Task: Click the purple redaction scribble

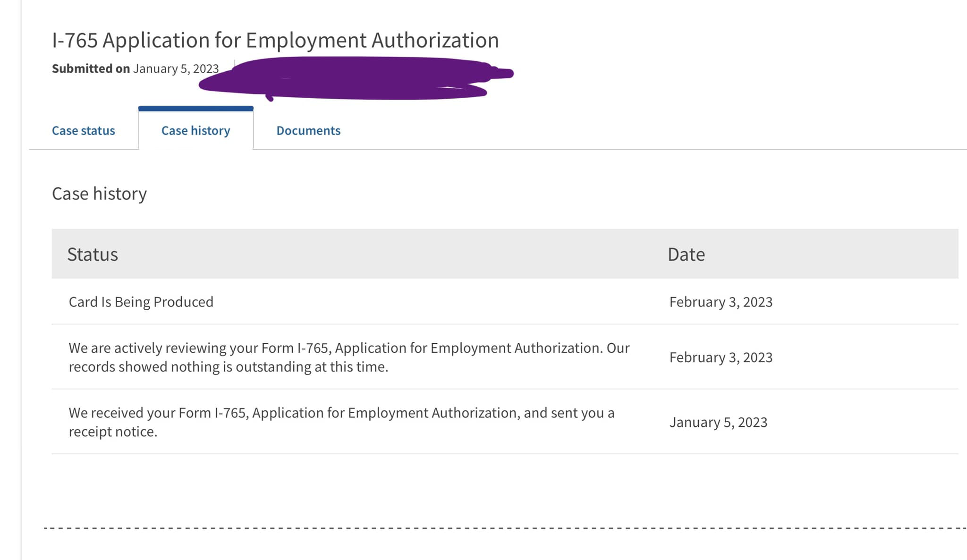Action: click(356, 78)
